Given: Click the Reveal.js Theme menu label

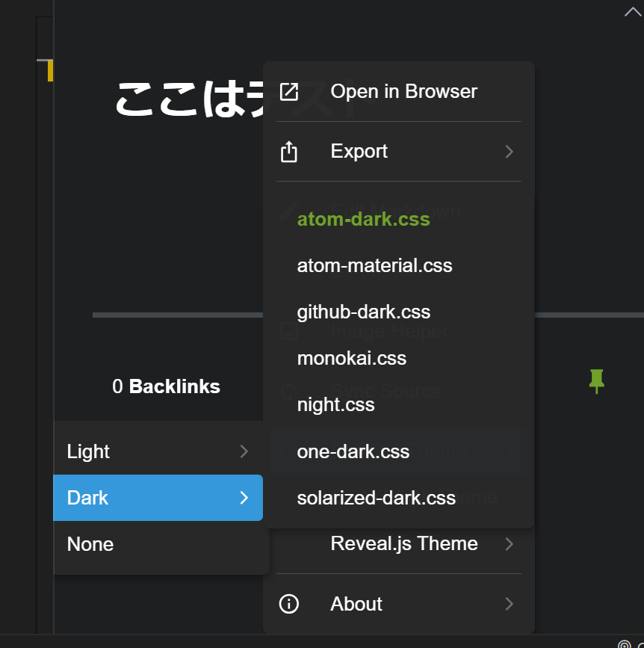Looking at the screenshot, I should coord(403,544).
